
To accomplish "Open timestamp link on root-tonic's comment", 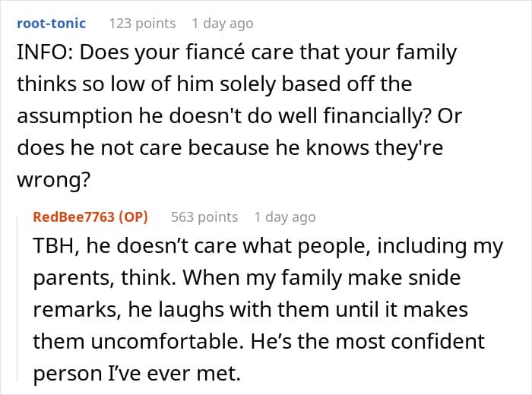I will pos(224,24).
